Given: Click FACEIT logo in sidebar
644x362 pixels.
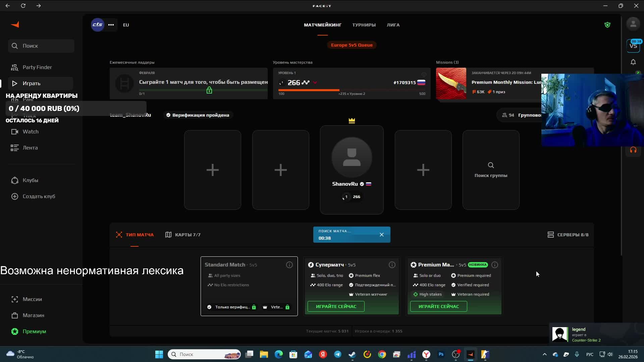Looking at the screenshot, I should point(15,24).
